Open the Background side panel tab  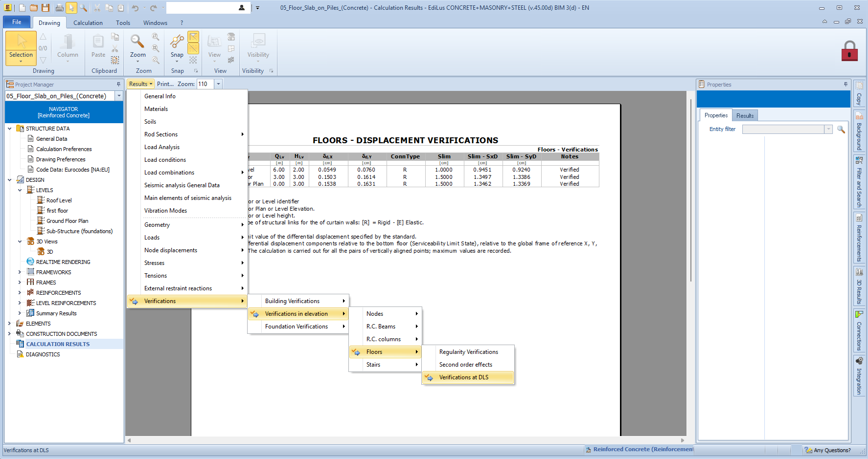click(x=859, y=132)
